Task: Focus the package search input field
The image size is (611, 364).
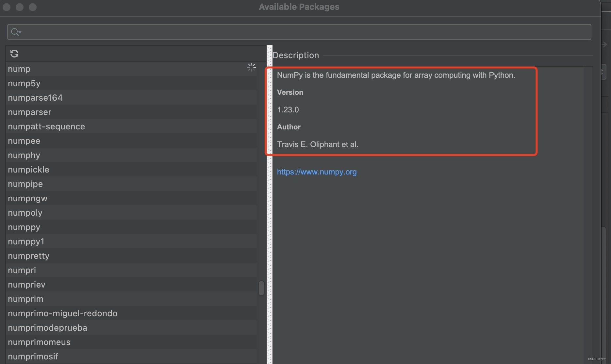Action: [x=299, y=32]
